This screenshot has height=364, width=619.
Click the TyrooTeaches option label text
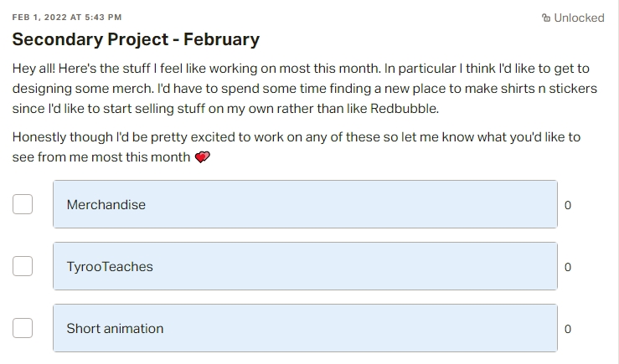110,266
